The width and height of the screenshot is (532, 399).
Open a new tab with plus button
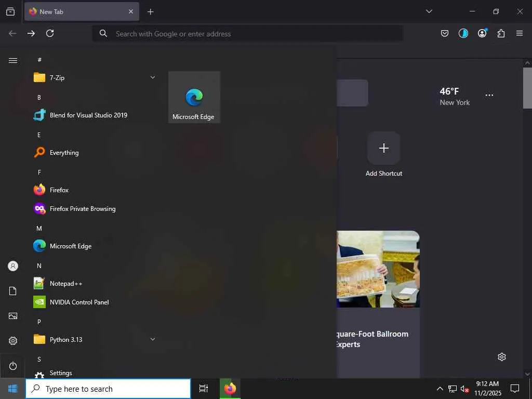click(150, 12)
